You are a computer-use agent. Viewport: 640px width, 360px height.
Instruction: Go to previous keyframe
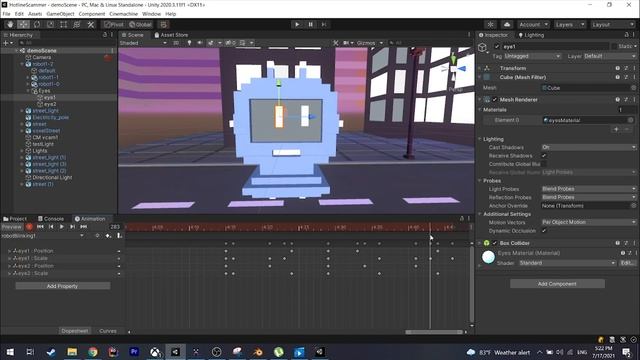pyautogui.click(x=51, y=227)
